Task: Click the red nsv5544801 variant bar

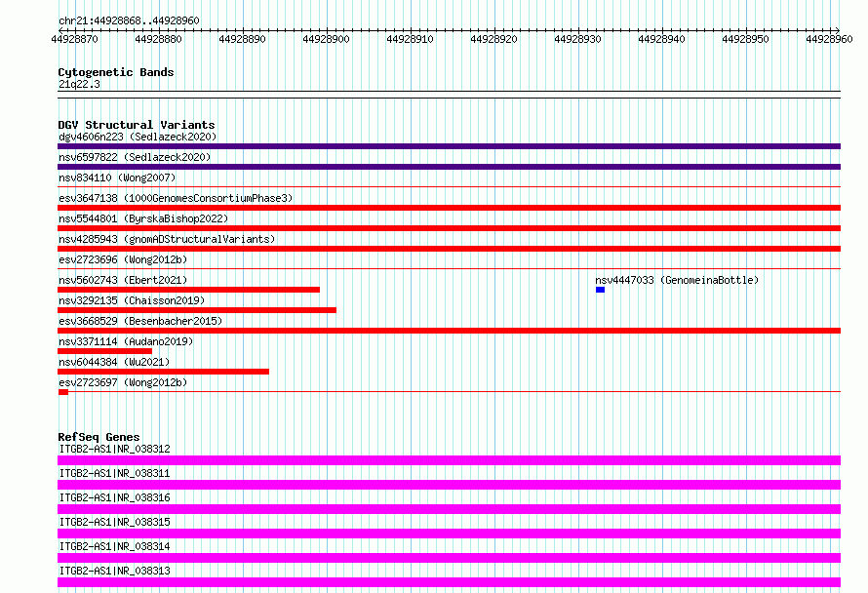Action: pos(449,228)
